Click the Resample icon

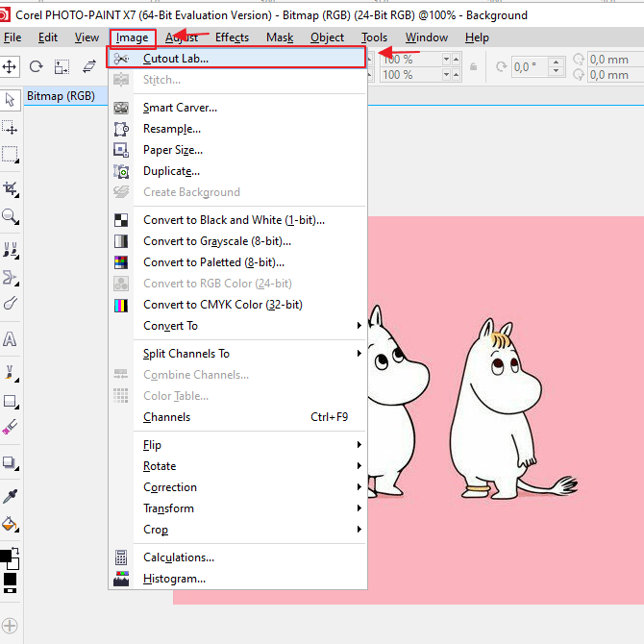[x=121, y=130]
